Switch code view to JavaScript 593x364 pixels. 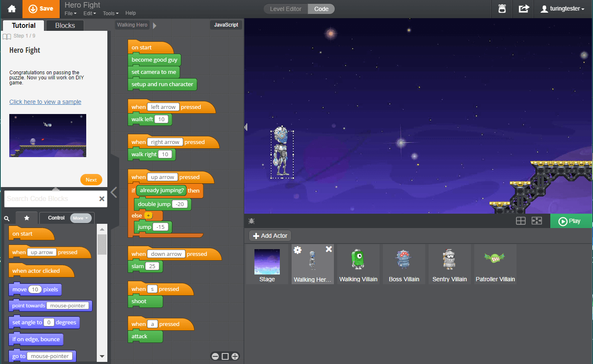point(226,25)
